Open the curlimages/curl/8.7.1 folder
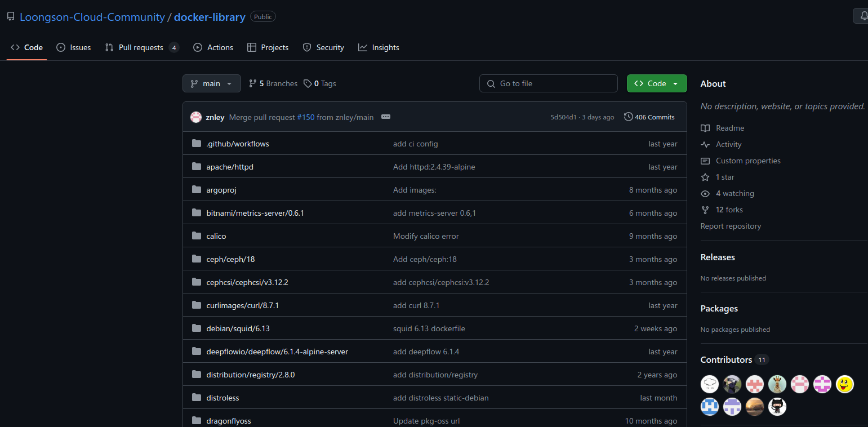The image size is (868, 427). (x=243, y=305)
